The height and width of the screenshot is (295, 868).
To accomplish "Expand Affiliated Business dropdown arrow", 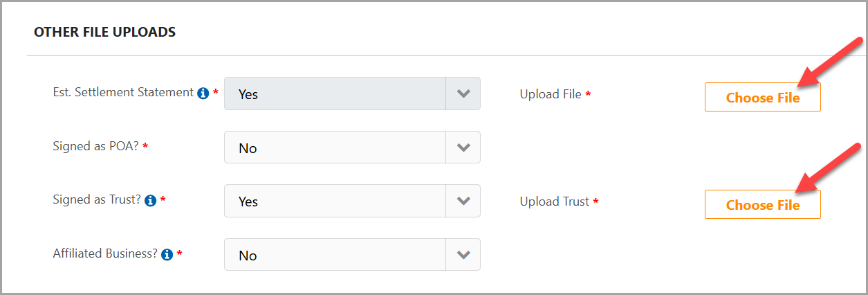I will pos(463,255).
